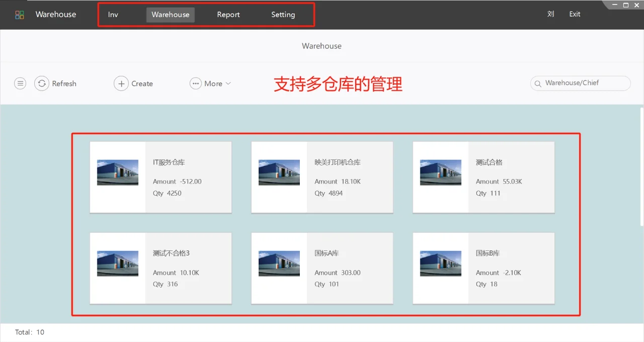Click the circular Refresh icon
Screen dimensions: 644x342
pos(42,83)
